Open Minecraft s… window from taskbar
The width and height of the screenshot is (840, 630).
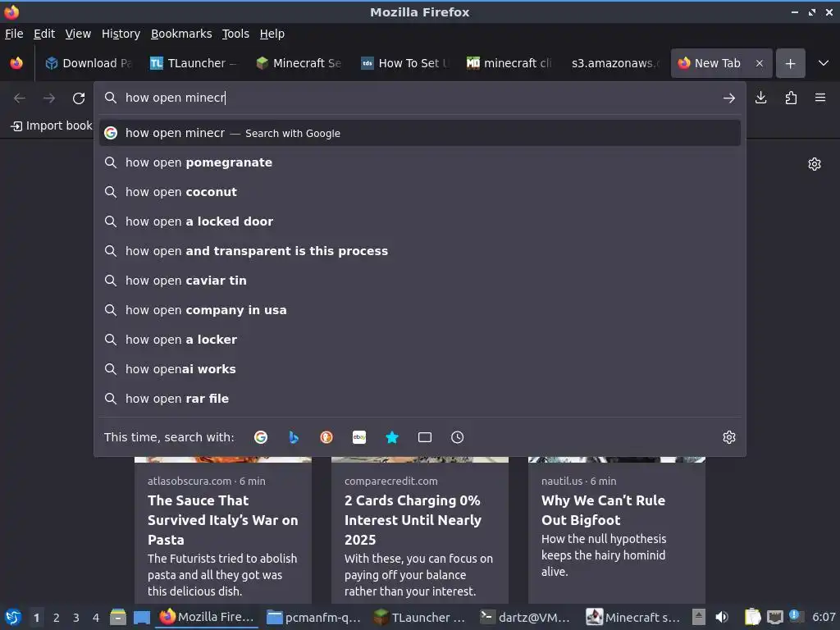tap(632, 617)
